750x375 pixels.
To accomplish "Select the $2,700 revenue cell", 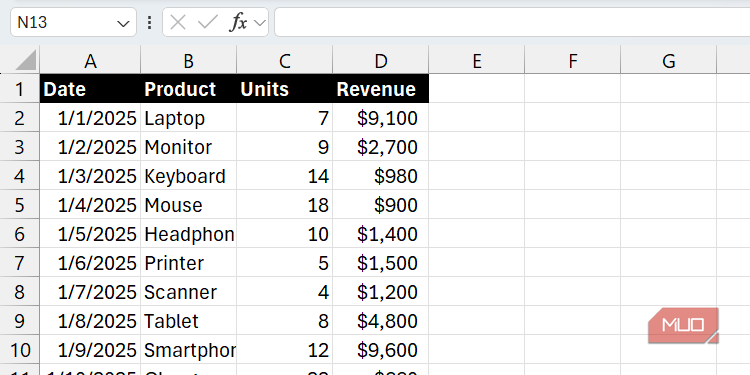I will (381, 147).
